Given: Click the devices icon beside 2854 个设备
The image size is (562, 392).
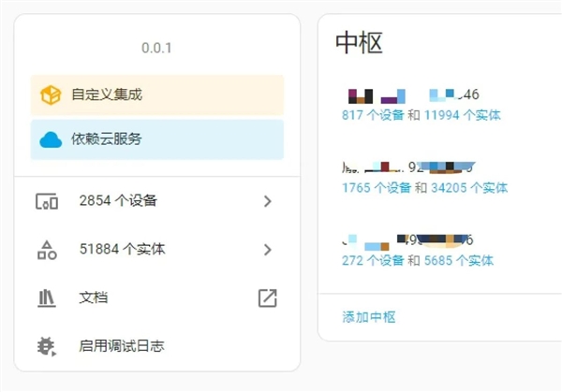Looking at the screenshot, I should (x=47, y=201).
